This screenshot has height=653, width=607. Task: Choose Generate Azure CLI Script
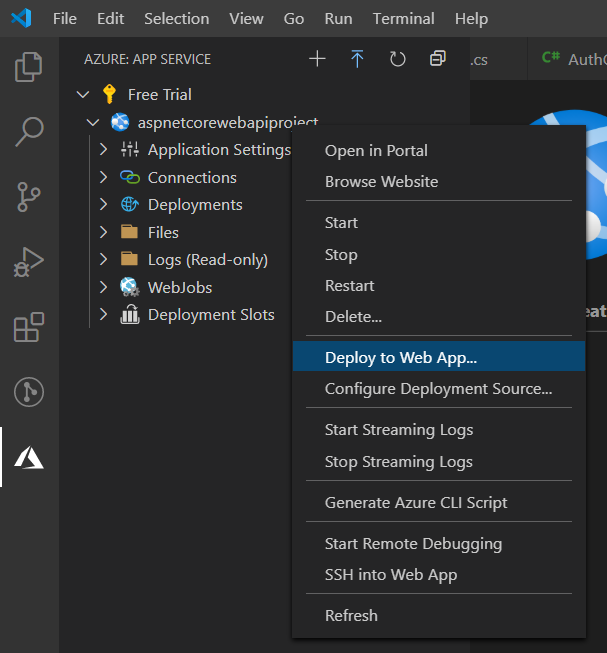(x=439, y=502)
